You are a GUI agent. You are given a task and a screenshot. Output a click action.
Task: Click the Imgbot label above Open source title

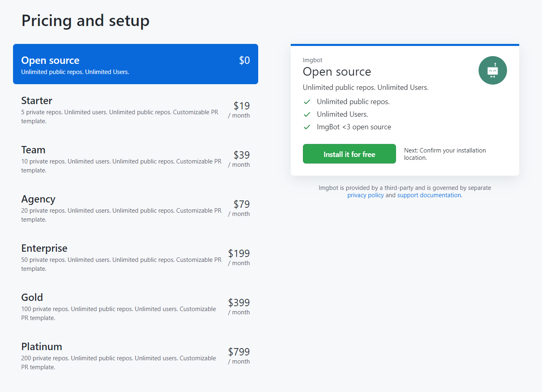312,60
